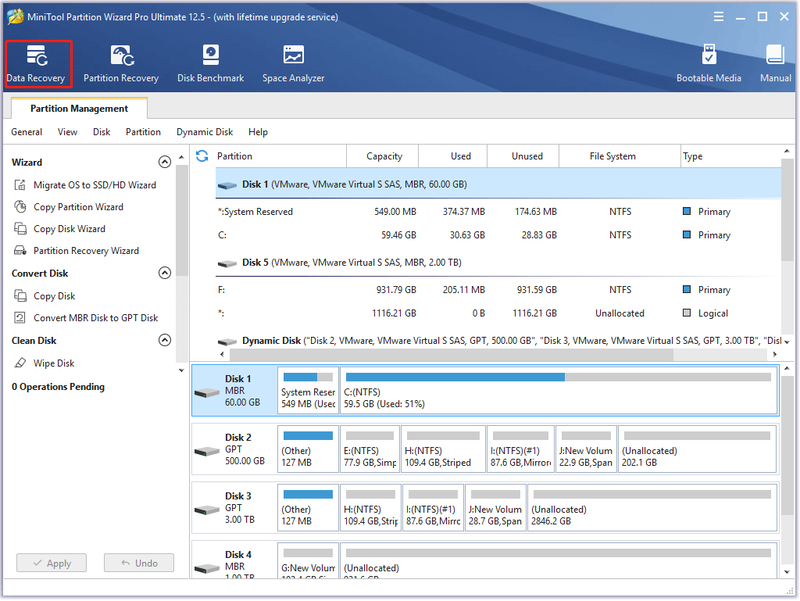Collapse the Clean Disk section
Screen dimensions: 800x601
[164, 340]
